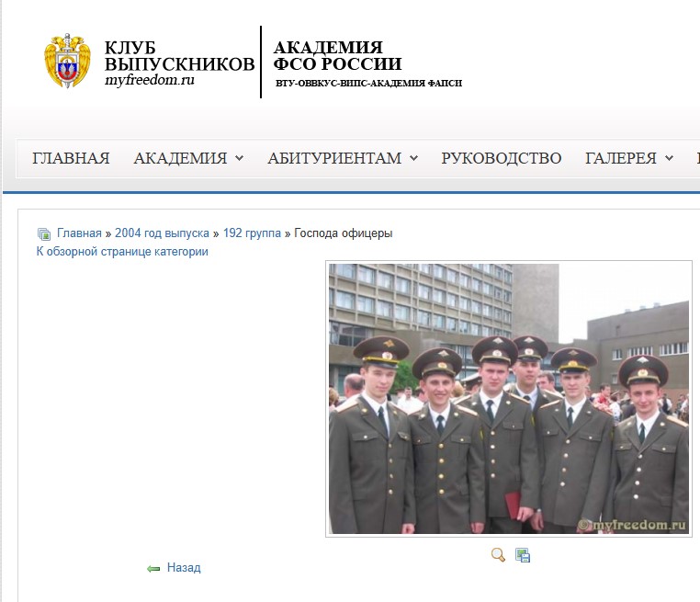Click the Назад link
The height and width of the screenshot is (602, 700).
tap(184, 568)
